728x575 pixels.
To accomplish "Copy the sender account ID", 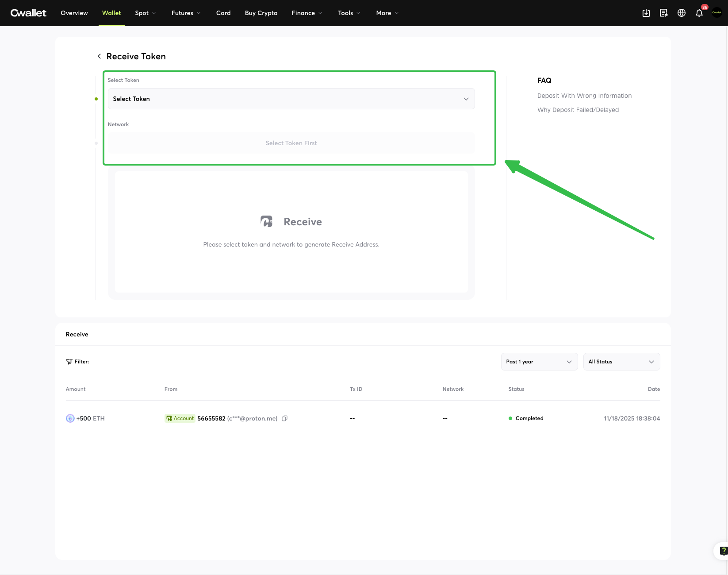I will 285,418.
